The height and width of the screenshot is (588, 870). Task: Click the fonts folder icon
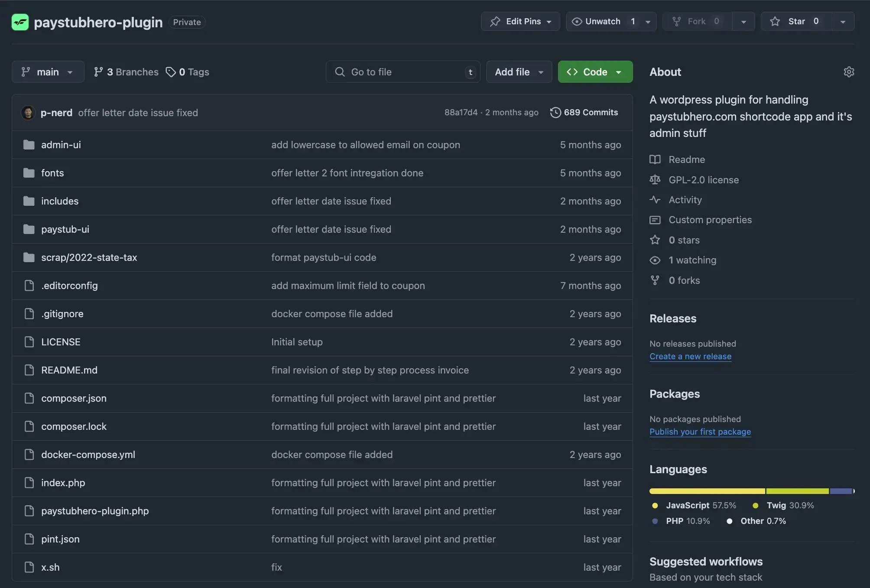click(29, 173)
